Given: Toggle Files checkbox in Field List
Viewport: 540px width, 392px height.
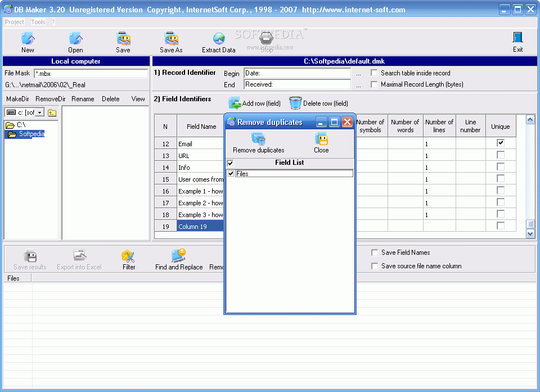Looking at the screenshot, I should (231, 174).
